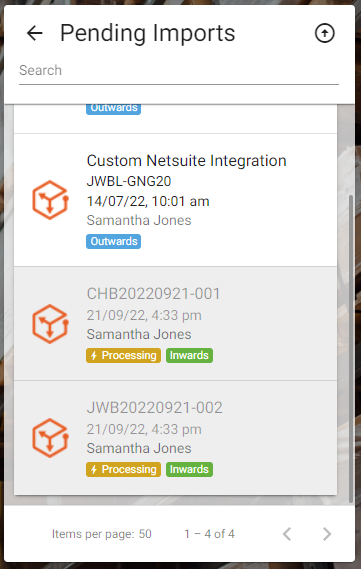The image size is (361, 569).
Task: Click the Search input field
Action: 179,70
